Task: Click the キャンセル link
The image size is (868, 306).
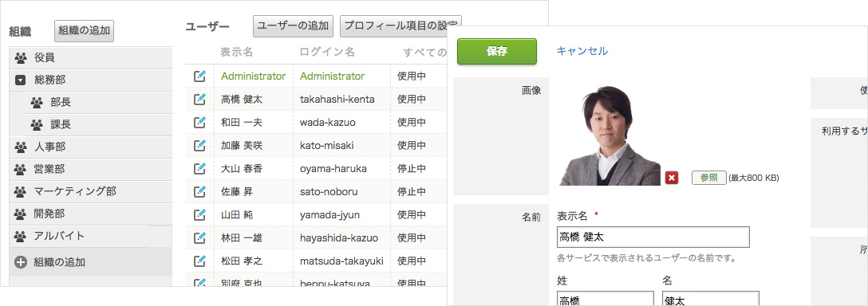Action: click(582, 51)
